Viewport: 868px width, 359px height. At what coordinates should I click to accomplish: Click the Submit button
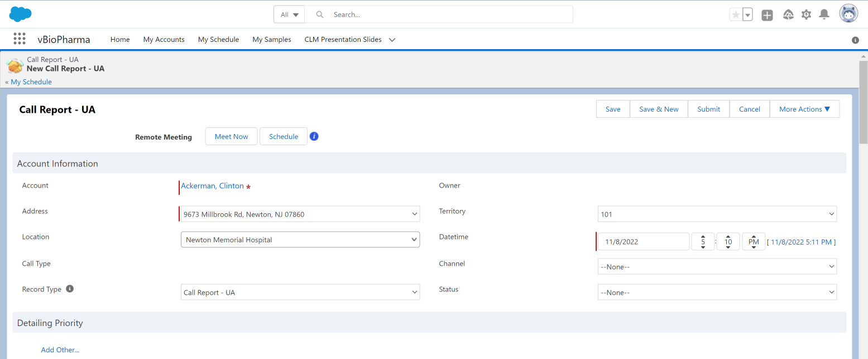click(x=708, y=109)
